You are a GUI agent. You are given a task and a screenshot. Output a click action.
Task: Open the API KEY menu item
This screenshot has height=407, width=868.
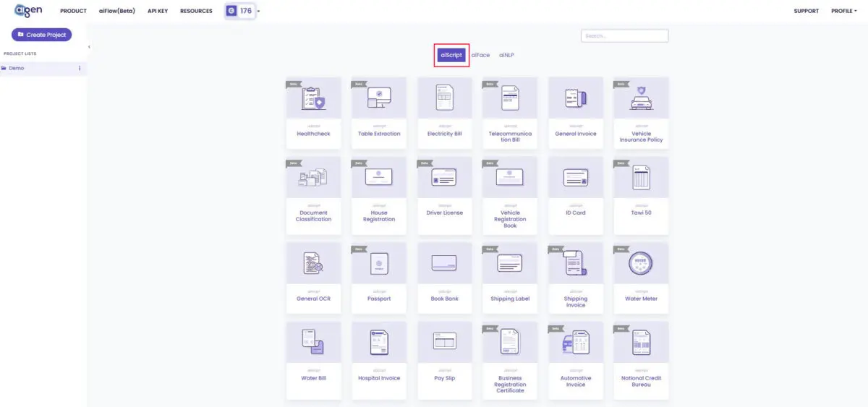click(x=158, y=11)
